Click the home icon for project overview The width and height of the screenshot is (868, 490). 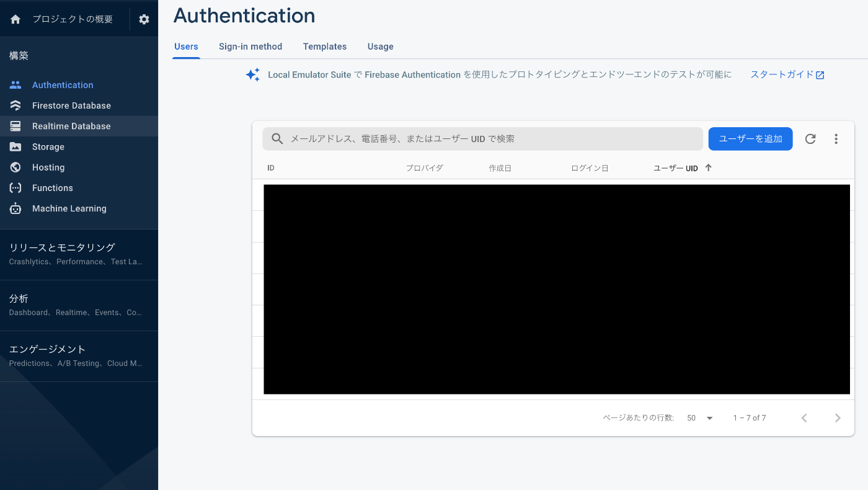pyautogui.click(x=15, y=19)
